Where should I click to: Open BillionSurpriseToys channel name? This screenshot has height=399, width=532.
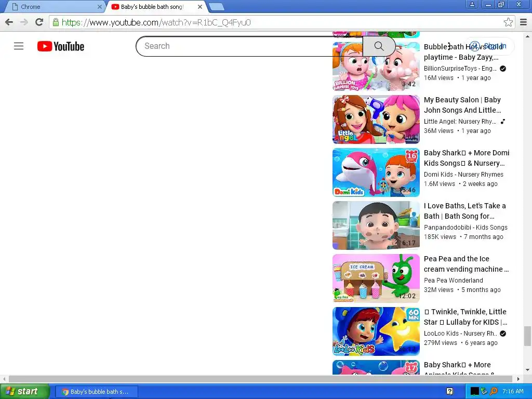tap(460, 69)
